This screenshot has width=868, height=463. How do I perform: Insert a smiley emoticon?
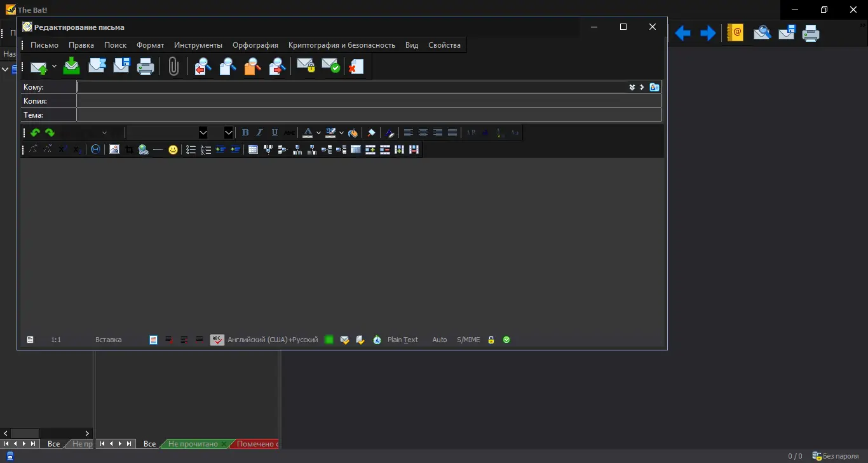click(x=173, y=149)
